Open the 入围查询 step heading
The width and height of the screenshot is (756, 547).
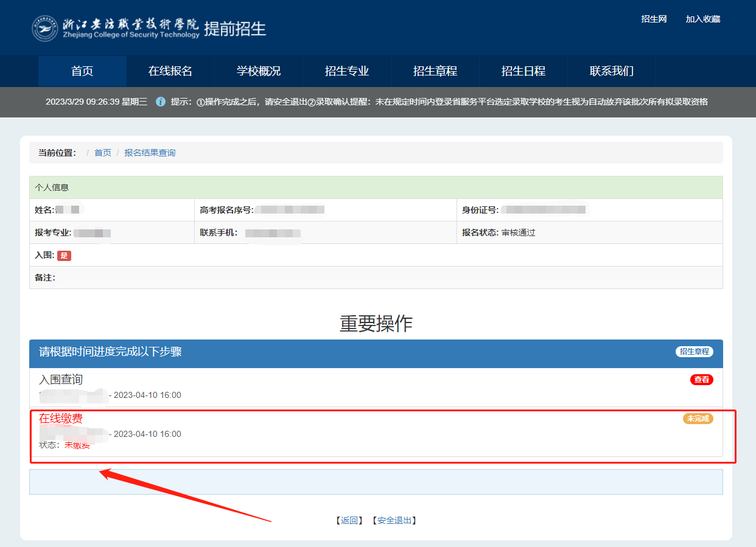[61, 380]
